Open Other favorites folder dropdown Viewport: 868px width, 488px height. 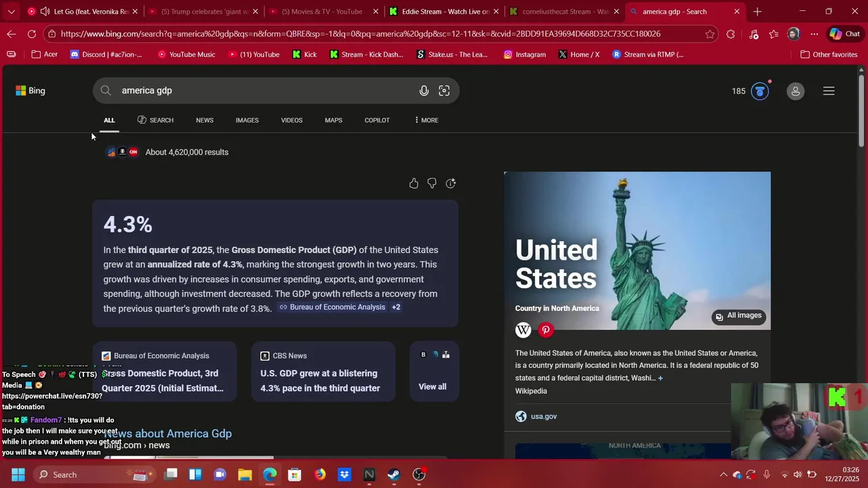coord(829,54)
